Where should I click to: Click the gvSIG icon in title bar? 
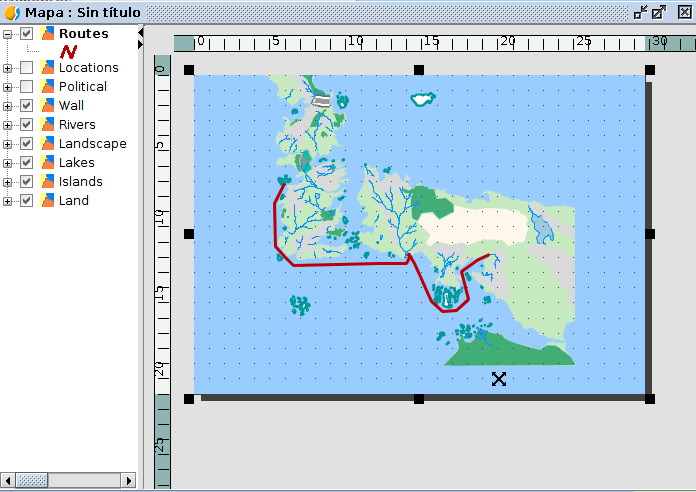pos(12,12)
